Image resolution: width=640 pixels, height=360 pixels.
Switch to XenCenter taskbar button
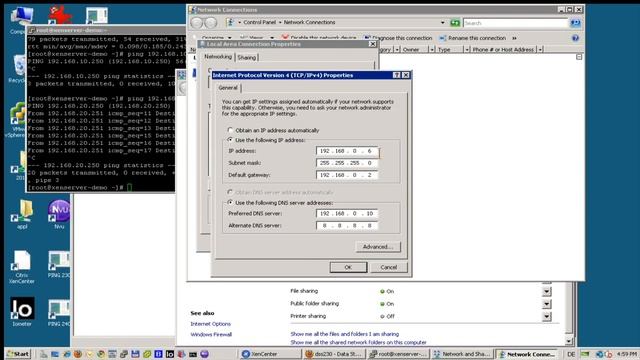(x=269, y=354)
